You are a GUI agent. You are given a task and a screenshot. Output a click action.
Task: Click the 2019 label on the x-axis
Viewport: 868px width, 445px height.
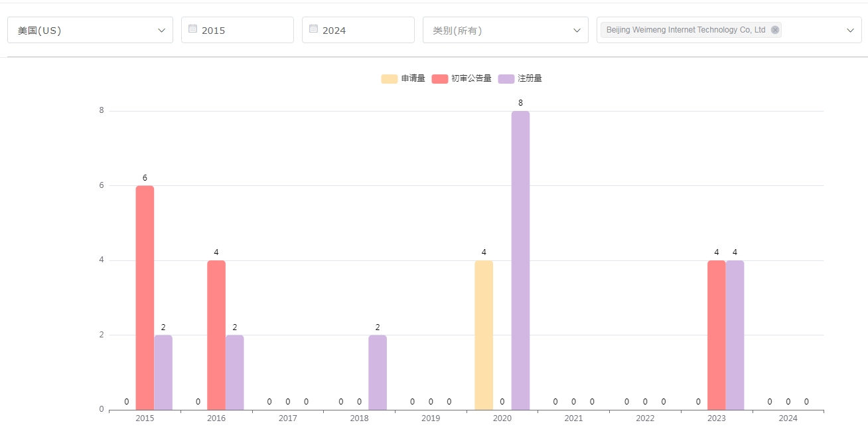pyautogui.click(x=430, y=418)
